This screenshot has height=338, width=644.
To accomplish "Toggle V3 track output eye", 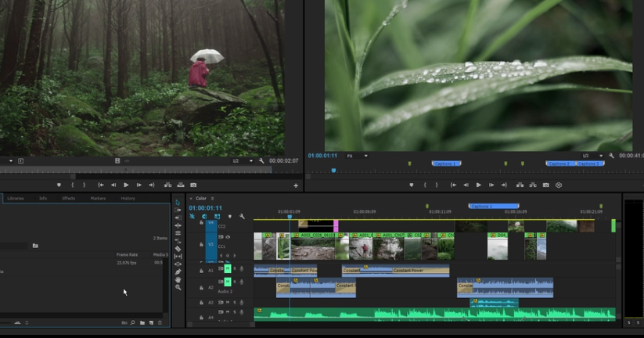I will [228, 237].
